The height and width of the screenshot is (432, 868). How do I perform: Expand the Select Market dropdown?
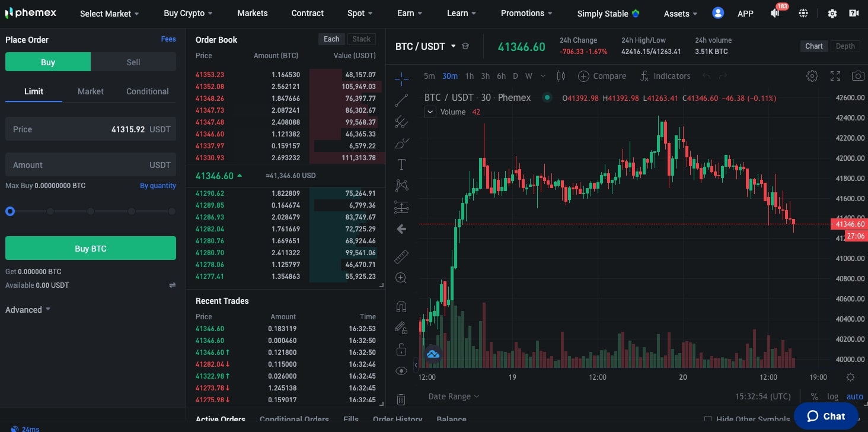(x=110, y=13)
